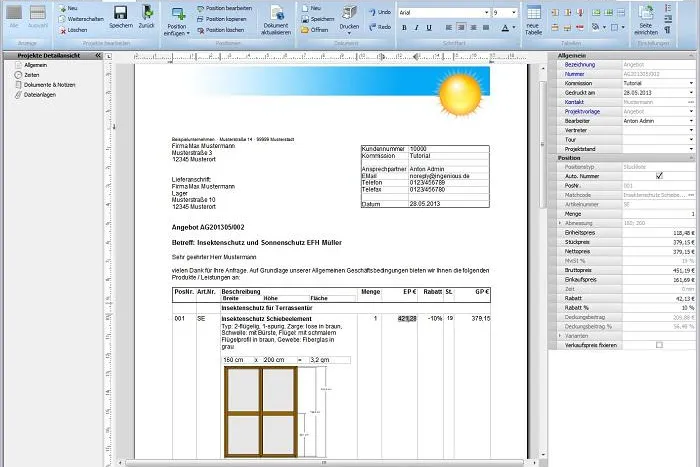Justify text alignment

pyautogui.click(x=486, y=28)
